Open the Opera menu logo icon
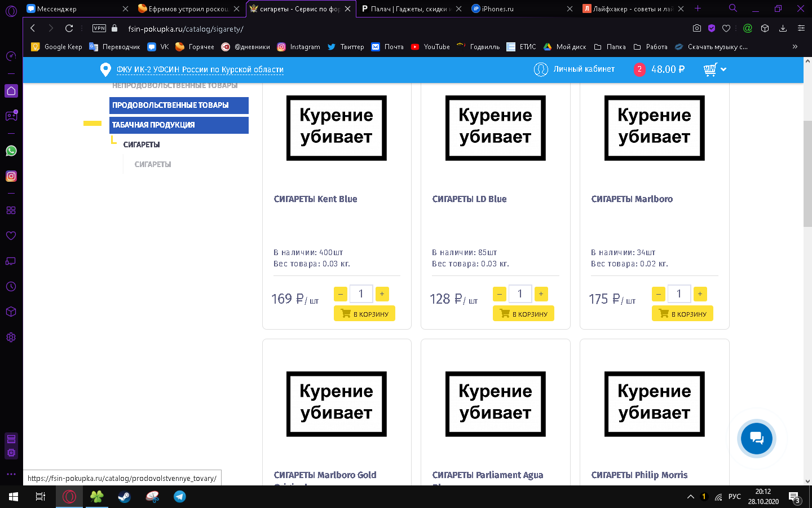The height and width of the screenshot is (508, 812). tap(11, 11)
